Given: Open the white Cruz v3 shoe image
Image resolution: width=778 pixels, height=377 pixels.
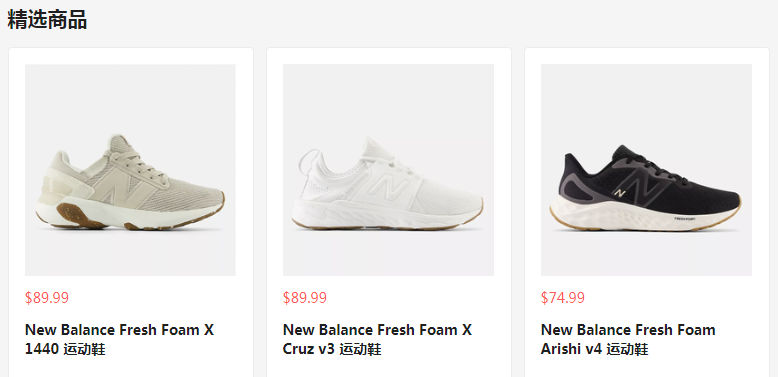Looking at the screenshot, I should coord(388,170).
